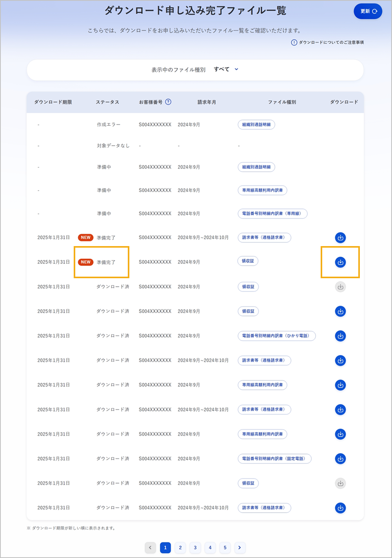Go to page 3 in pagination
This screenshot has width=392, height=558.
pos(195,548)
